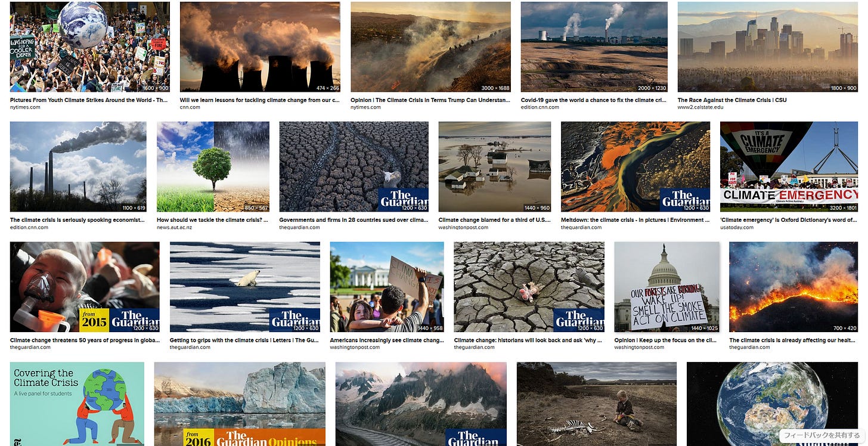
Task: Click 'The Race Against the Climate Crisis | CSU'
Action: pyautogui.click(x=732, y=100)
